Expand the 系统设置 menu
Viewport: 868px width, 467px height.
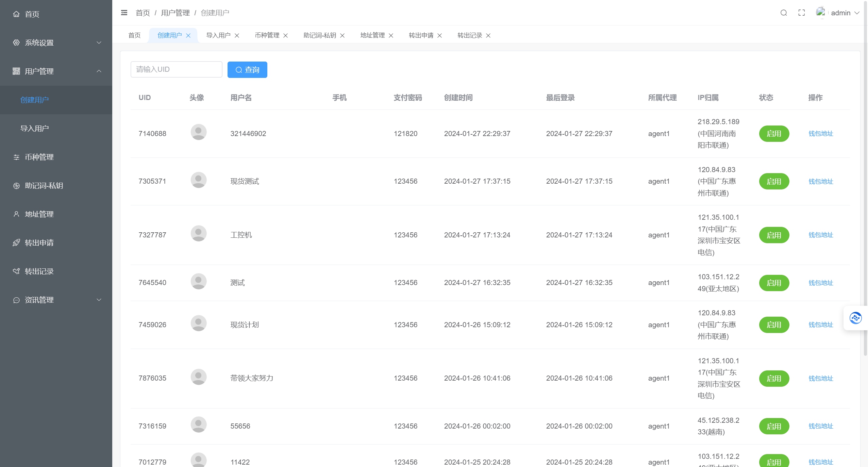[x=39, y=43]
